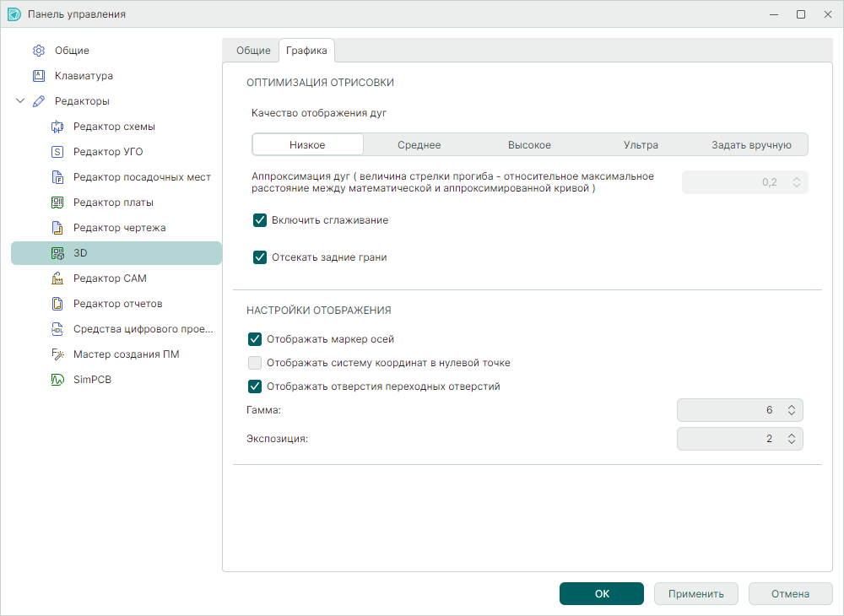
Task: Click the Отмена button
Action: coord(790,593)
